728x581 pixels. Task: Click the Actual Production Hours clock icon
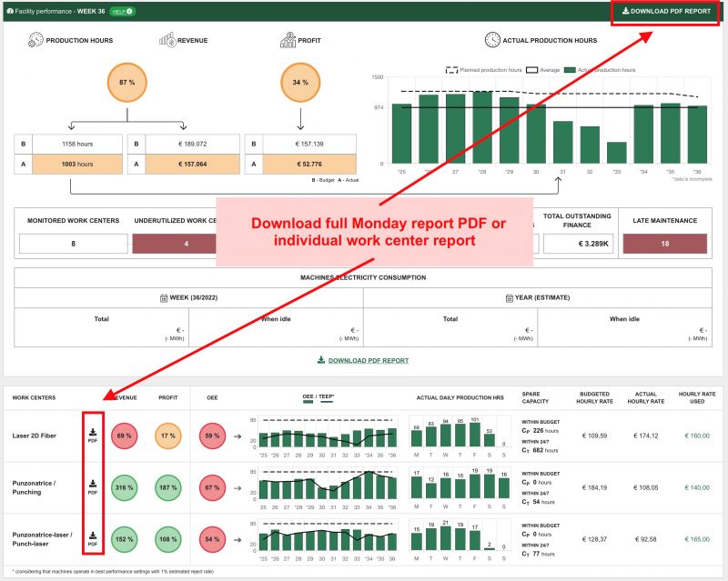click(x=491, y=40)
